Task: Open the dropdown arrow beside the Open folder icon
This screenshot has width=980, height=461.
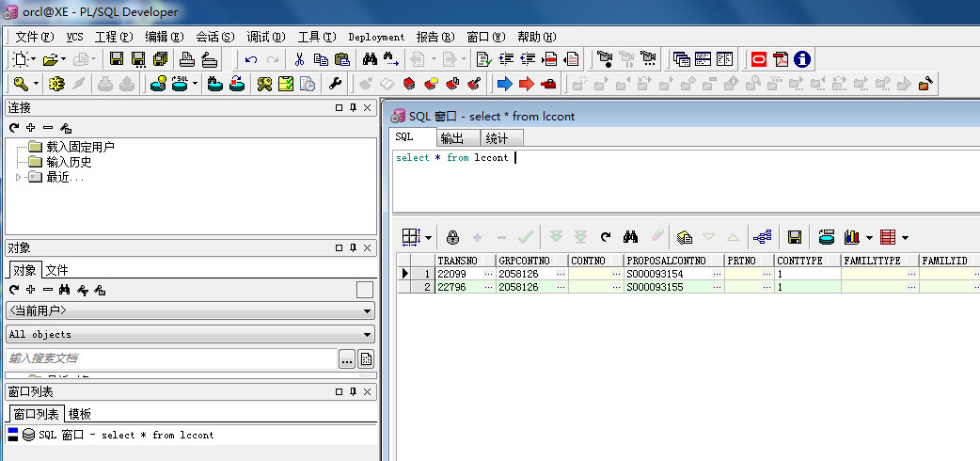Action: [x=64, y=60]
